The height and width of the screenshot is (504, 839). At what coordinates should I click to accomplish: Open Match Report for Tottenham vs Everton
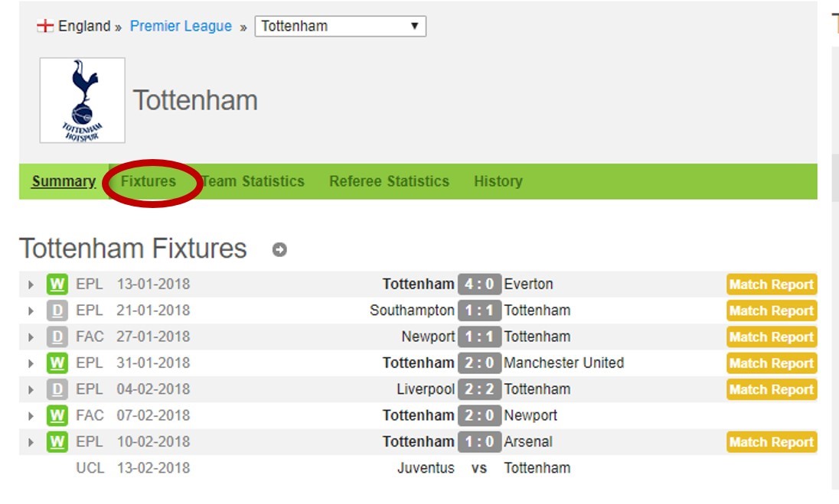(772, 285)
